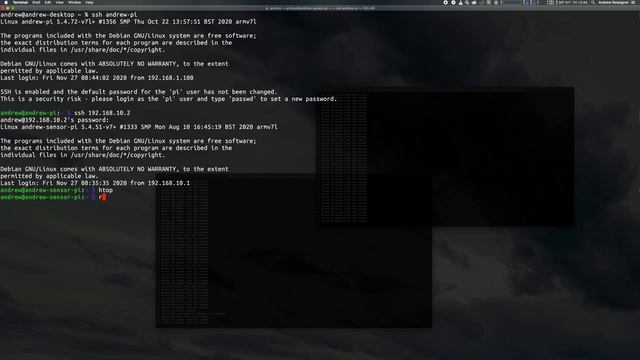Open the View menu
This screenshot has height=360, width=640.
(60, 2)
